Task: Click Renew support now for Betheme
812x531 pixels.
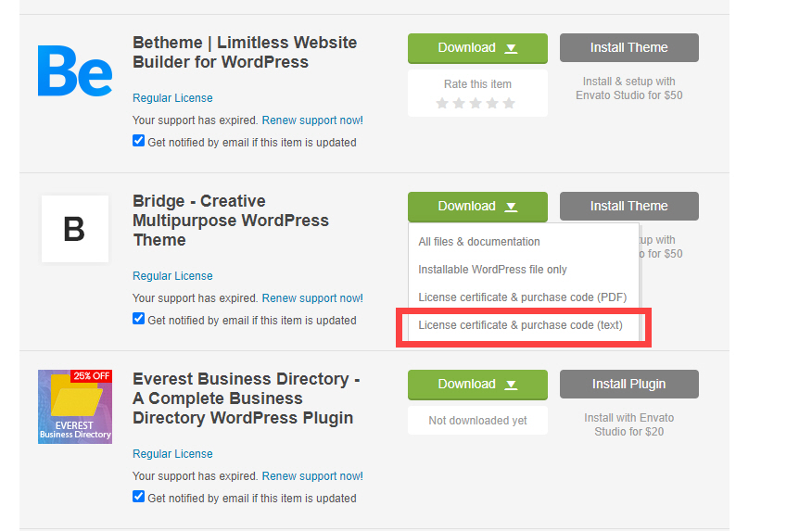Action: click(312, 120)
